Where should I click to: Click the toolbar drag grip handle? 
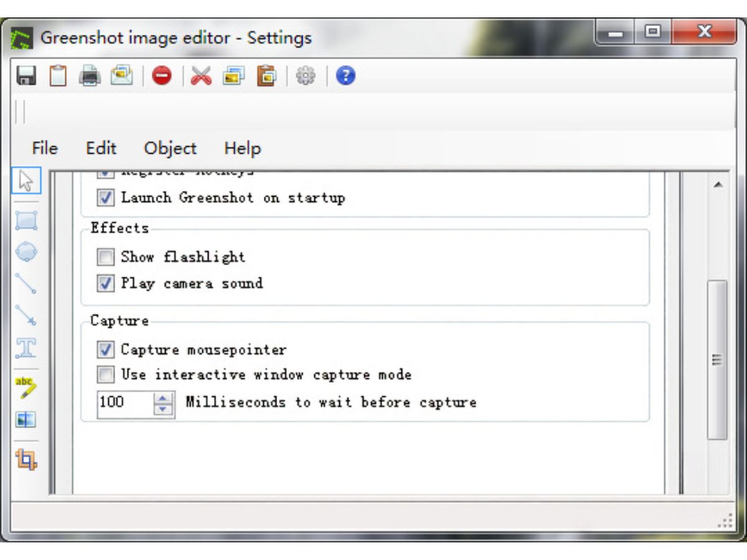click(x=19, y=112)
